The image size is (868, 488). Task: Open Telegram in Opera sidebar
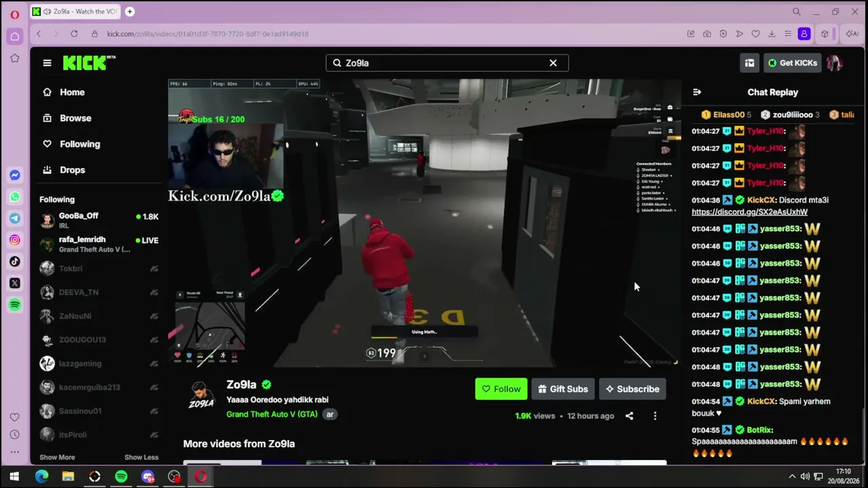14,218
